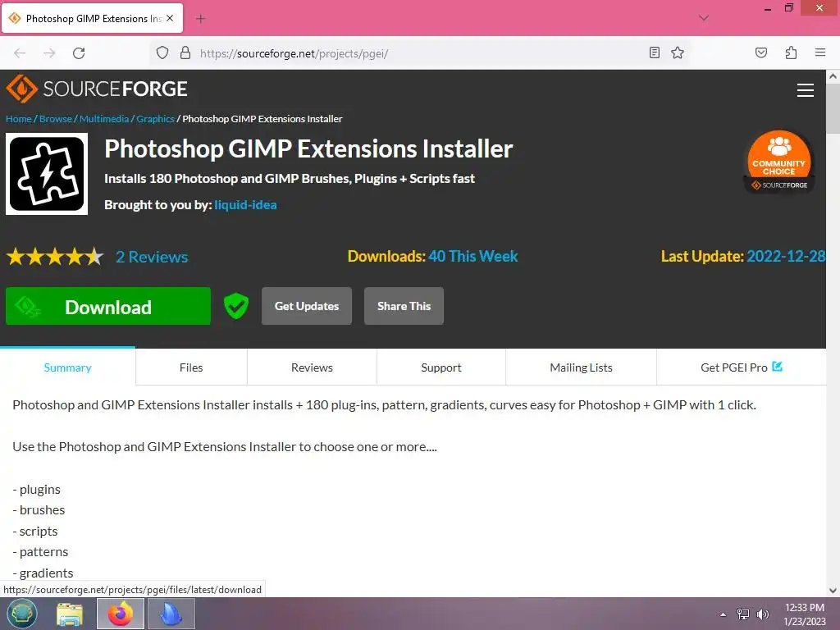Click the Share This button

404,306
